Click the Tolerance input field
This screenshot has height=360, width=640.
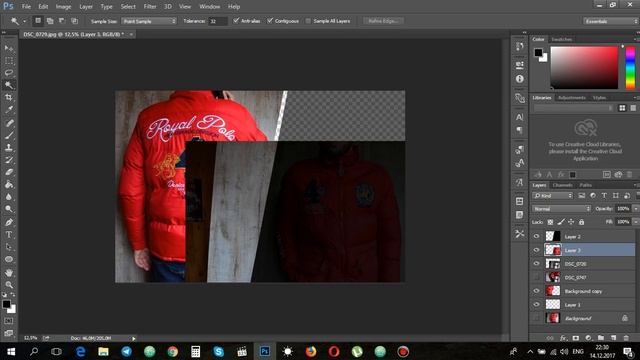click(218, 21)
